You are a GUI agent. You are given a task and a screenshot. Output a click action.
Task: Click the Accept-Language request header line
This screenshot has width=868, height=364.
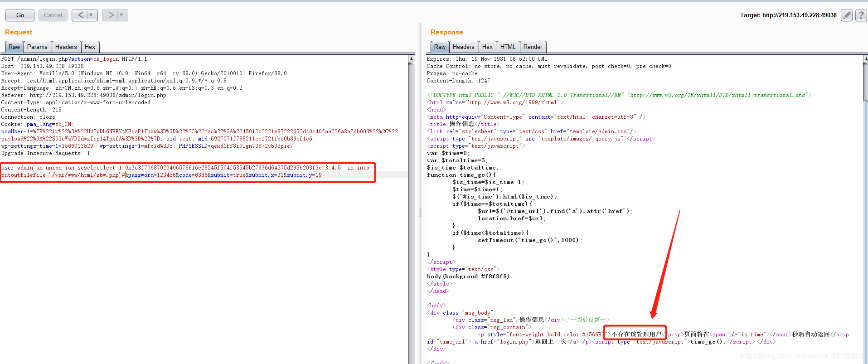(x=122, y=88)
